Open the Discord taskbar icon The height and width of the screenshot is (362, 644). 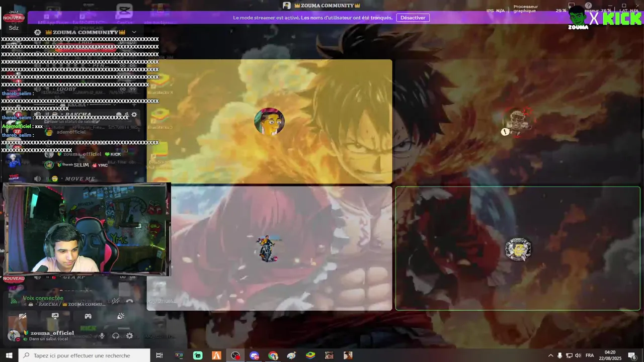click(x=254, y=355)
